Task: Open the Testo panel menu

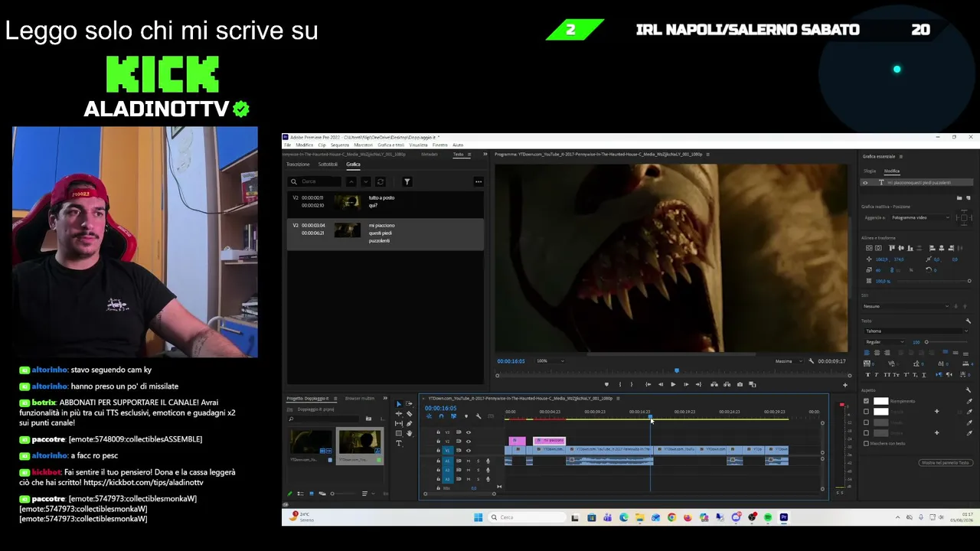Action: tap(469, 155)
